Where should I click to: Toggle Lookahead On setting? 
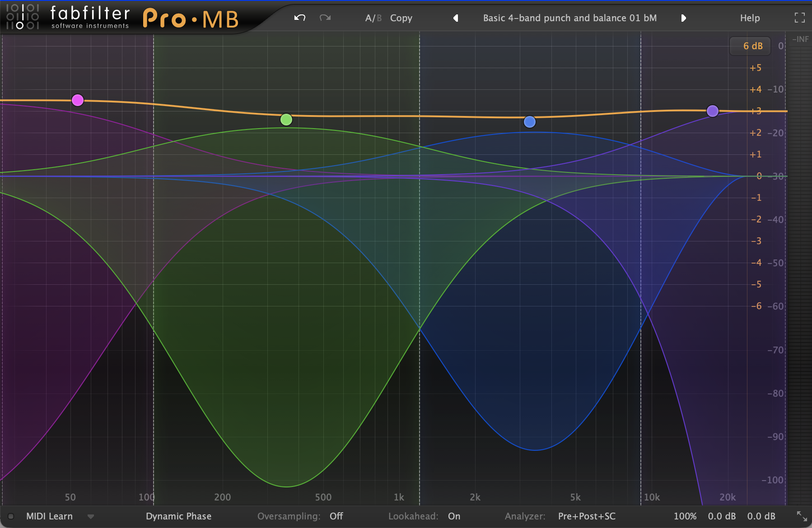[x=454, y=516]
